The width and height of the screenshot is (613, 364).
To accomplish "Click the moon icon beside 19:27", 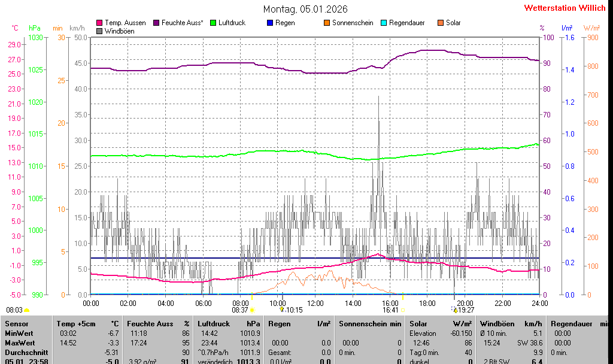I will [454, 310].
